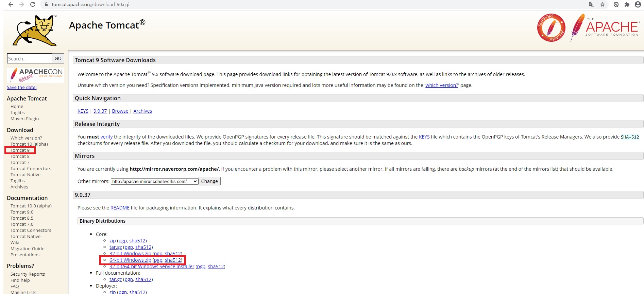This screenshot has height=294, width=644.
Task: Click the Change mirror button
Action: pos(209,181)
